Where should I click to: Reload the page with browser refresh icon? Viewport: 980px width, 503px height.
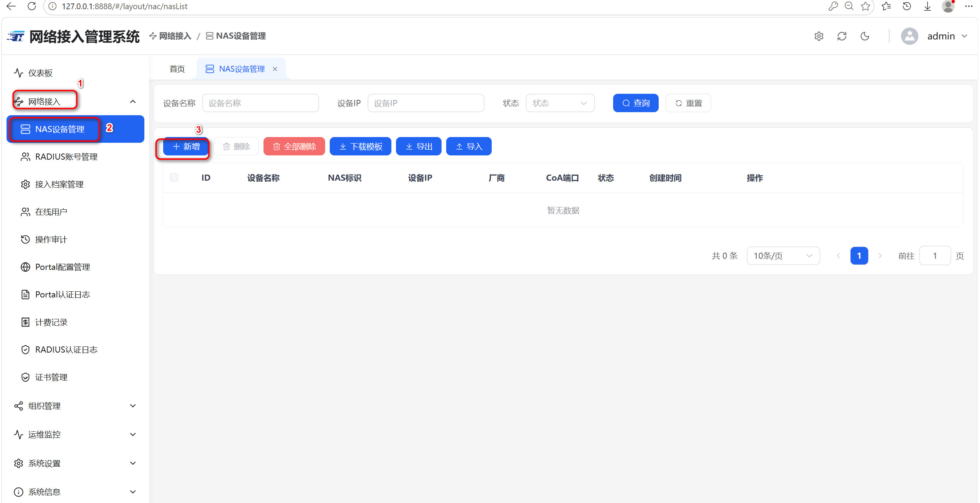(32, 6)
